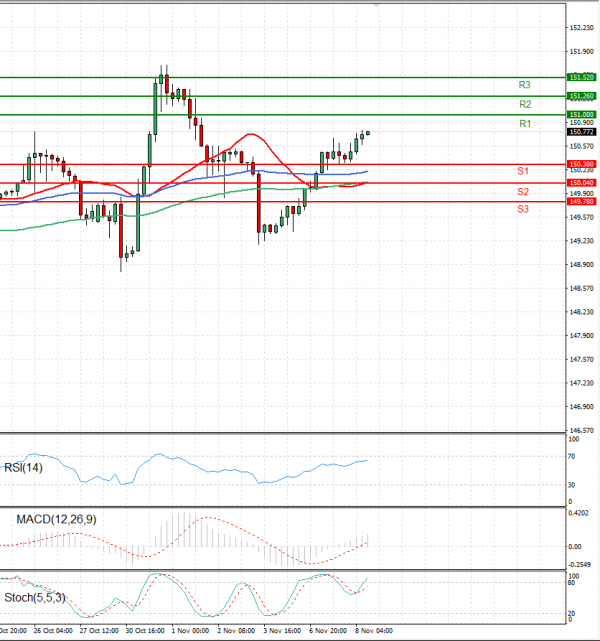The width and height of the screenshot is (600, 641).
Task: Click the RSI 30 level value
Action: 571,485
